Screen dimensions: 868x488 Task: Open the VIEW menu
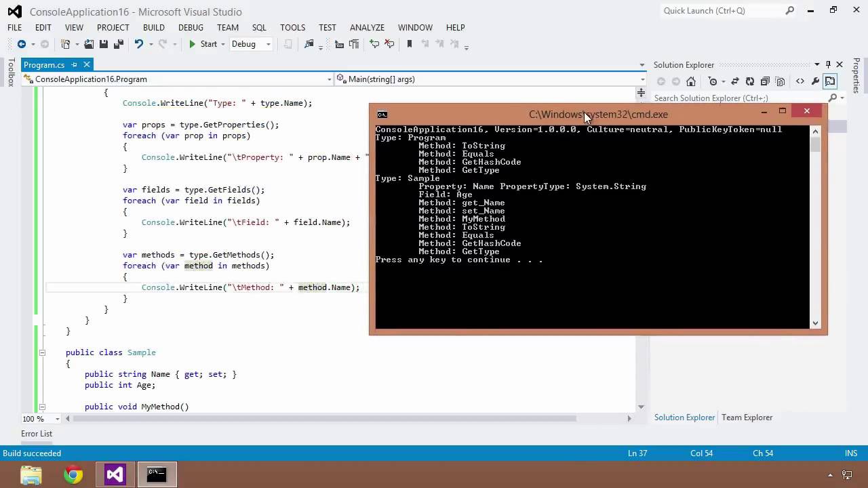click(x=74, y=28)
